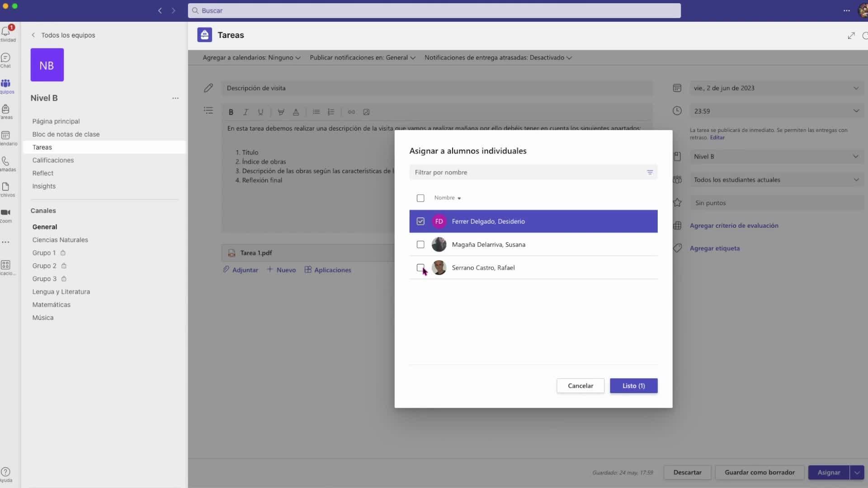This screenshot has height=488, width=868.
Task: Click the Zoom camera icon in rail
Action: point(5,212)
